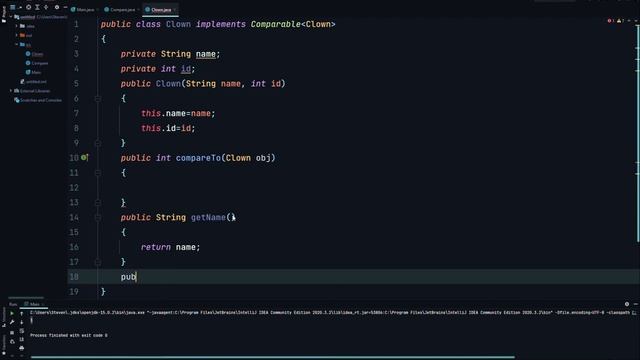Click 'compareTo' method name on line 10

[x=198, y=158]
